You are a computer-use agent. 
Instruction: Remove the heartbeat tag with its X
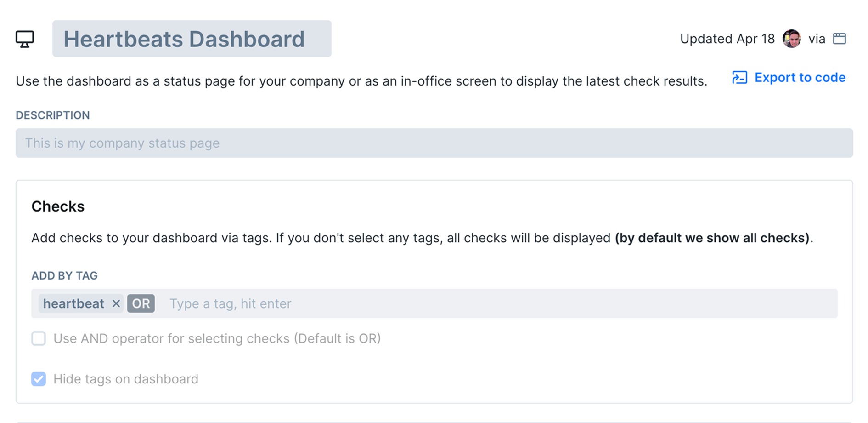pos(116,303)
